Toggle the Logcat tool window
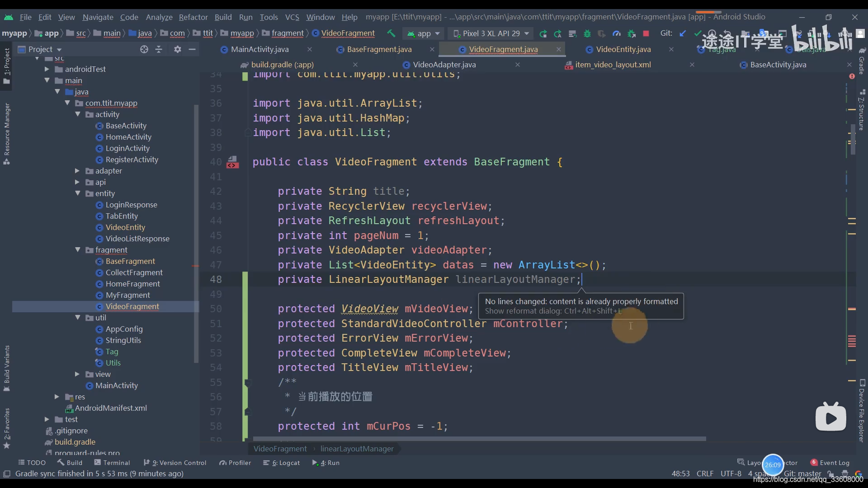Image resolution: width=868 pixels, height=488 pixels. (x=282, y=463)
